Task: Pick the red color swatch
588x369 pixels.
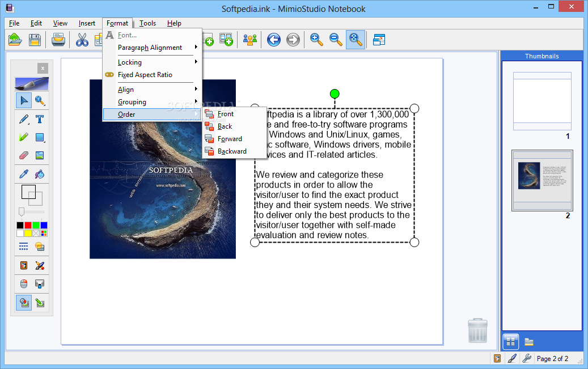Action: coord(28,226)
